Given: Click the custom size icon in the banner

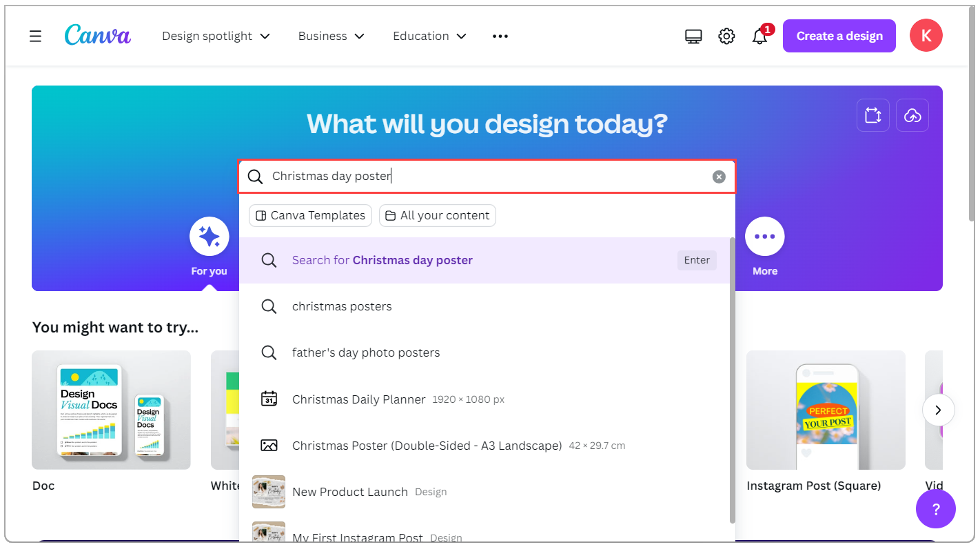Looking at the screenshot, I should pyautogui.click(x=873, y=115).
